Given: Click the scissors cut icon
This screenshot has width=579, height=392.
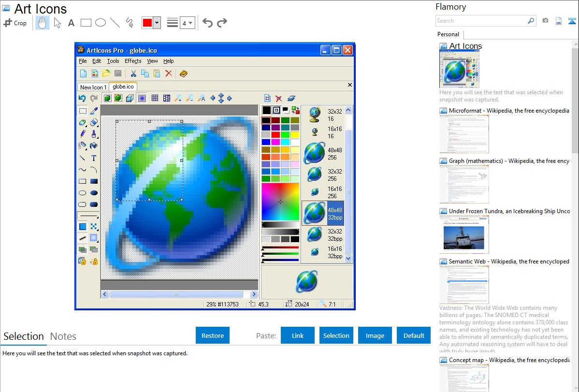Looking at the screenshot, I should 133,73.
